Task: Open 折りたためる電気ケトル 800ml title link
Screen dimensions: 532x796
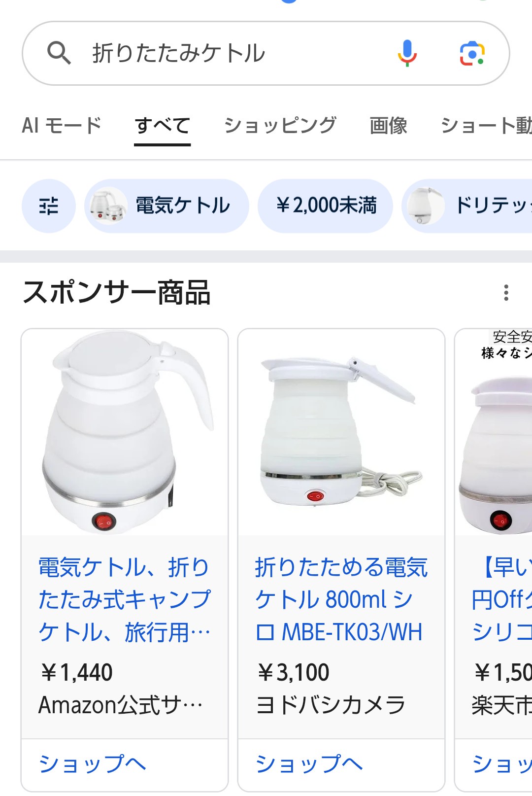Action: click(341, 600)
